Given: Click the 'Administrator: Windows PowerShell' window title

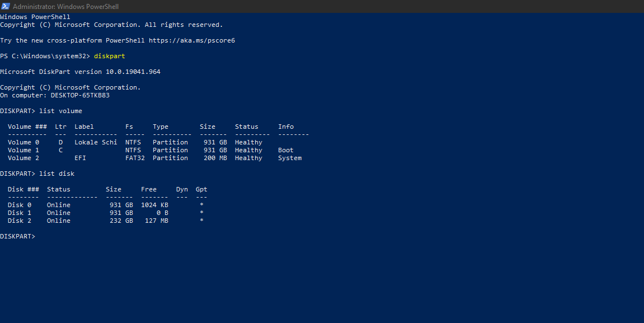Looking at the screenshot, I should 65,7.
